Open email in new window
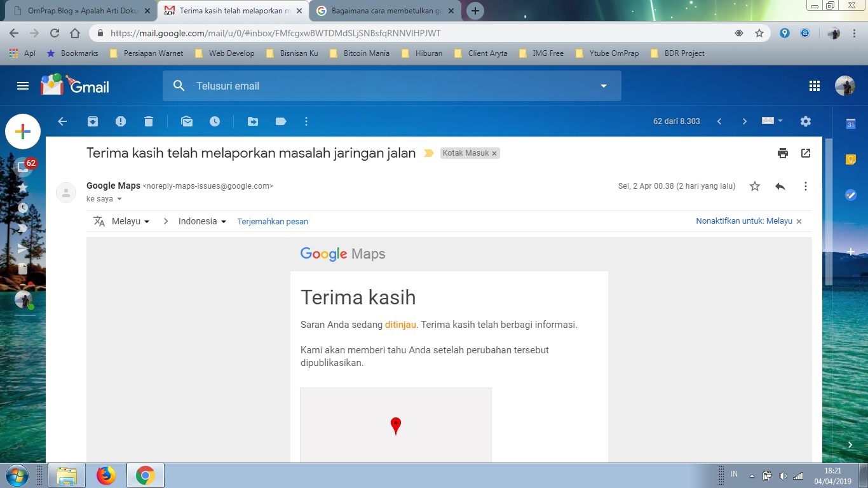 pyautogui.click(x=806, y=153)
